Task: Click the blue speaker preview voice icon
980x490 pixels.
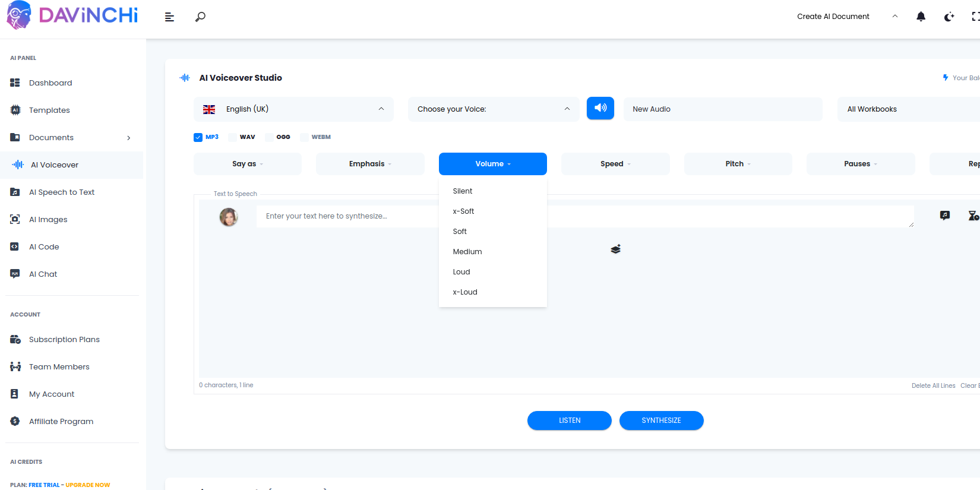Action: [600, 108]
